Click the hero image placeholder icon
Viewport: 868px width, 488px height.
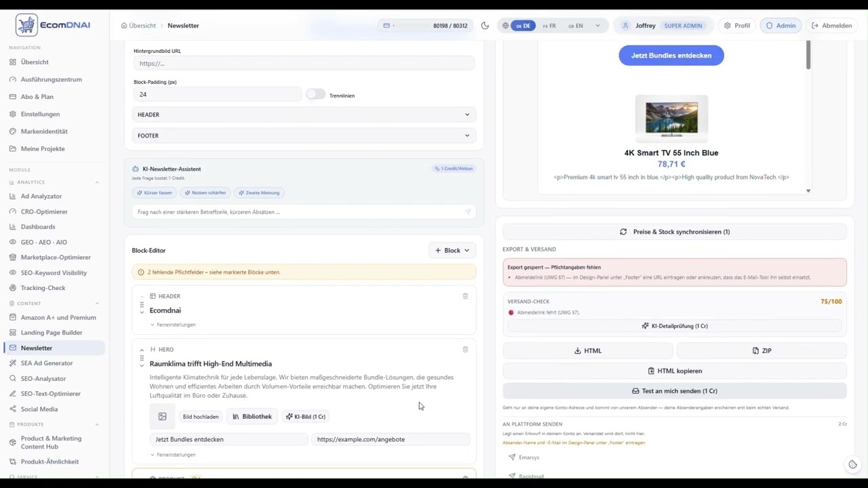(x=162, y=417)
